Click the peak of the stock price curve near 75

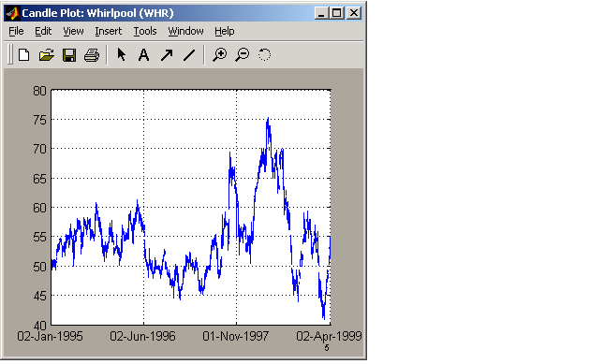268,119
